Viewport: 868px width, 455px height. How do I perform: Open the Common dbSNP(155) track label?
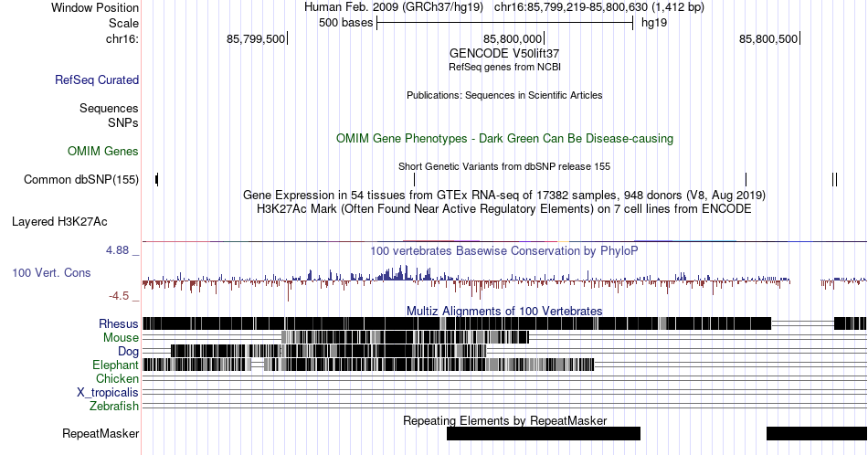point(81,179)
